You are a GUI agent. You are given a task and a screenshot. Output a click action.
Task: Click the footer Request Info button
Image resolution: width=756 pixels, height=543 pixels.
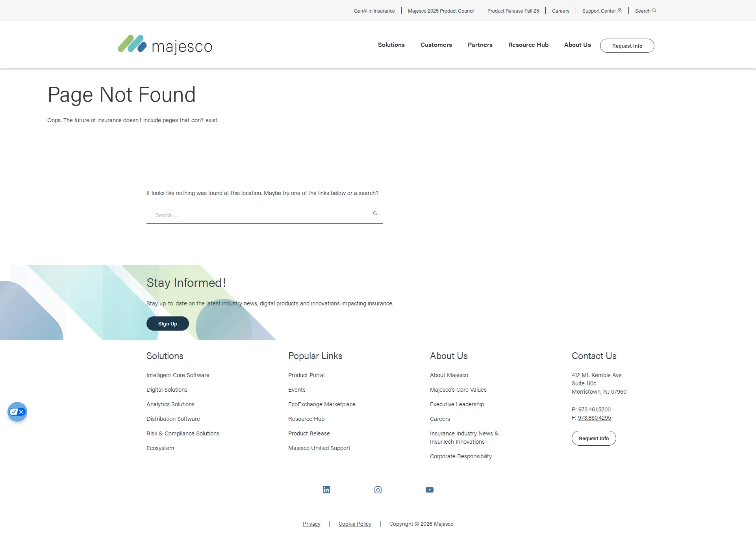pyautogui.click(x=594, y=438)
